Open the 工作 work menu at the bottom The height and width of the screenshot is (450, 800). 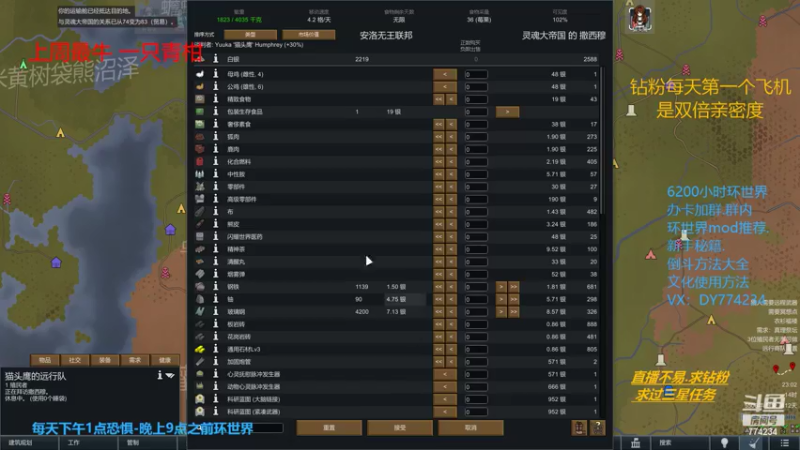[x=74, y=443]
